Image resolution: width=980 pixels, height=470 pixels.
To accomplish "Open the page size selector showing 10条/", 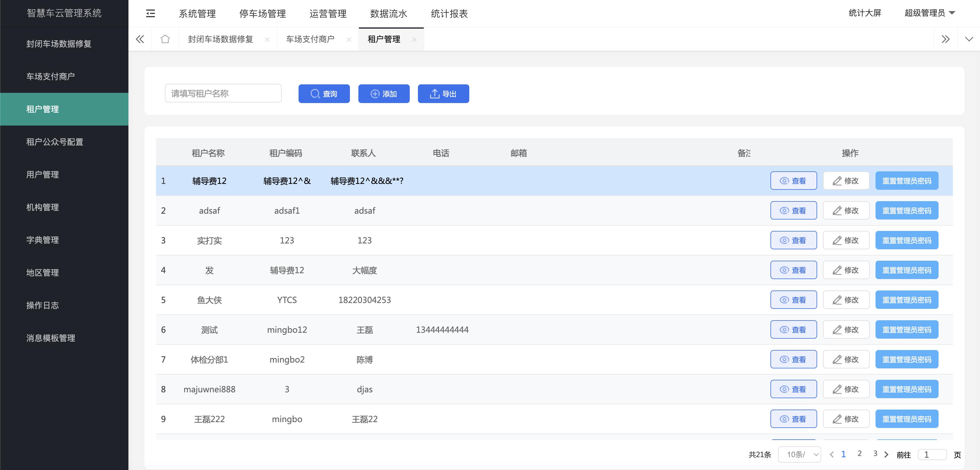I will click(800, 454).
